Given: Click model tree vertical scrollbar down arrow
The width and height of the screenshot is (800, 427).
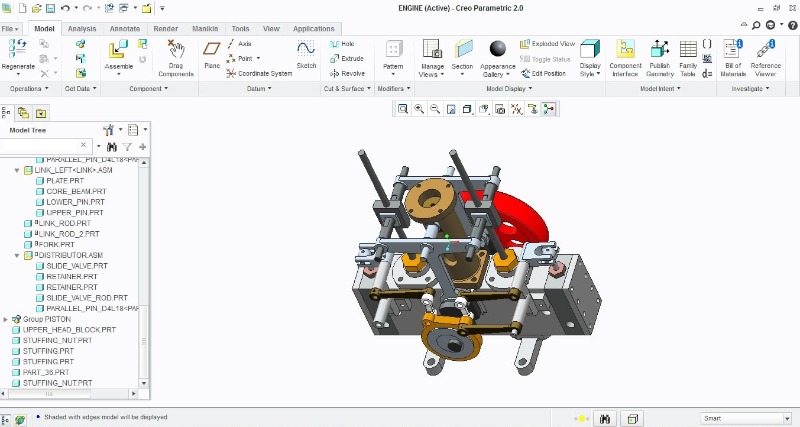Looking at the screenshot, I should (143, 383).
